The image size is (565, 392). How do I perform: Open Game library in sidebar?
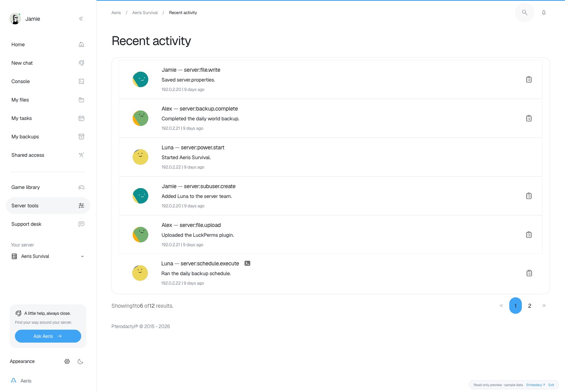(48, 187)
